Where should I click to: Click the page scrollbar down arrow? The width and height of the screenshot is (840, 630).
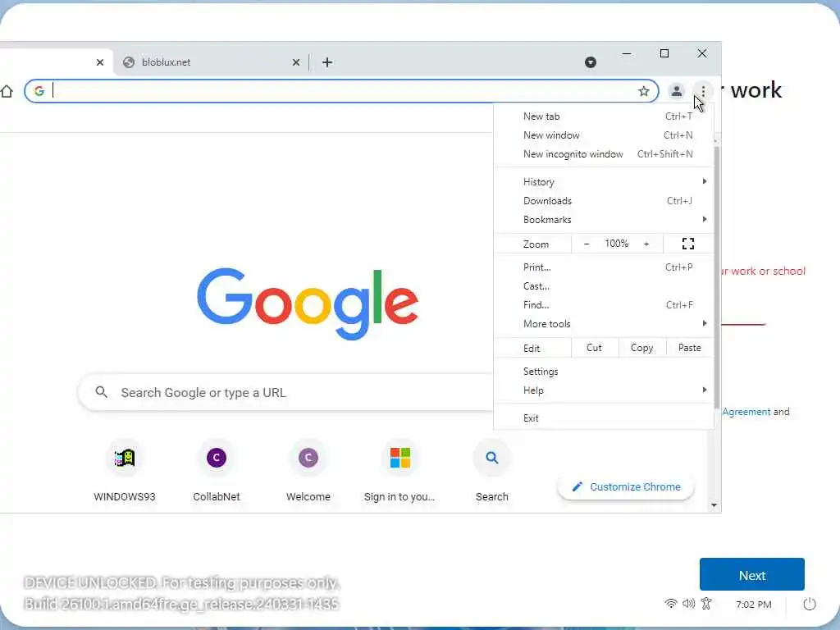coord(714,505)
